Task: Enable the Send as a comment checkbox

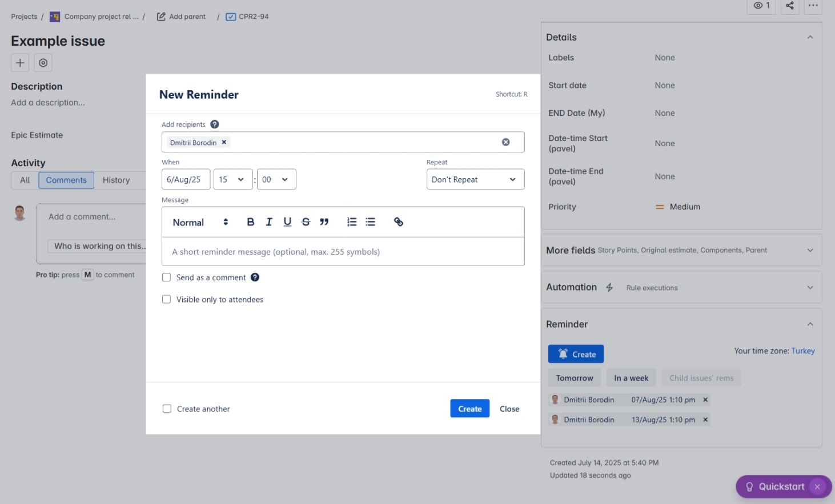Action: tap(166, 277)
